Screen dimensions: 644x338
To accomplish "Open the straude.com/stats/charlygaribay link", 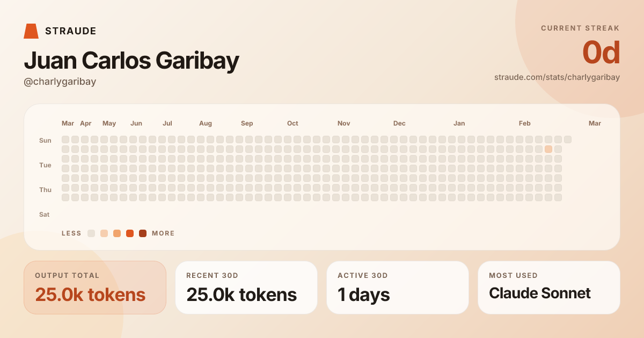I will [x=557, y=77].
